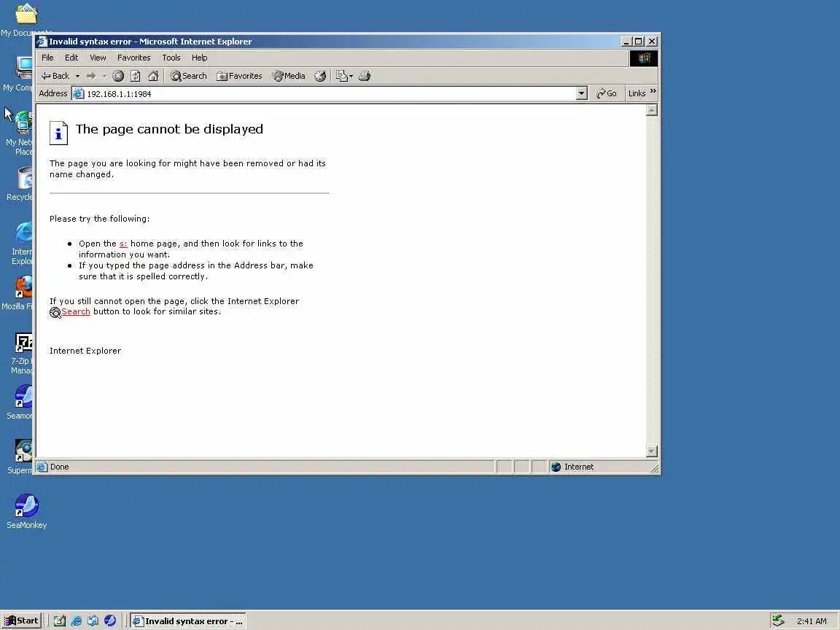Click the Windows logo throbber icon

[643, 58]
